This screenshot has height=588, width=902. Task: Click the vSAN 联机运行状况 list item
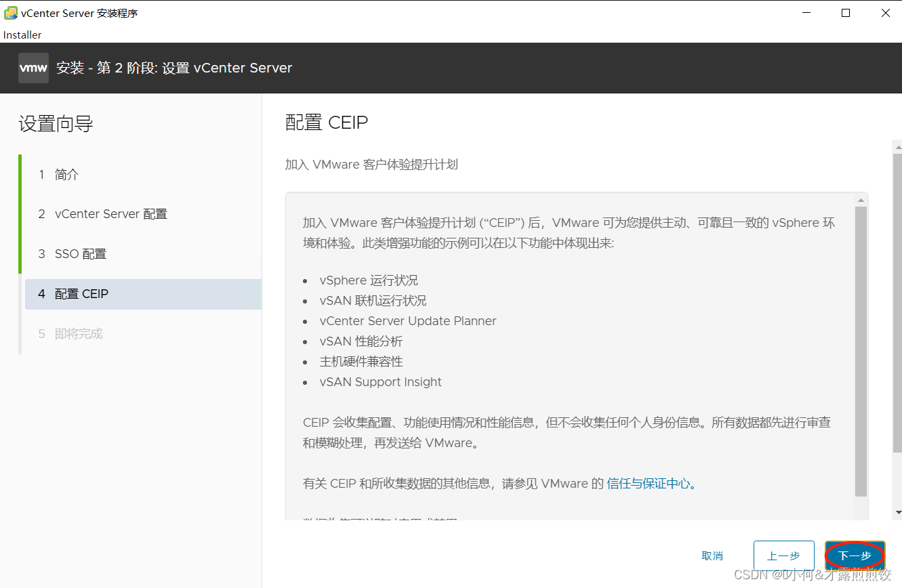(x=373, y=301)
